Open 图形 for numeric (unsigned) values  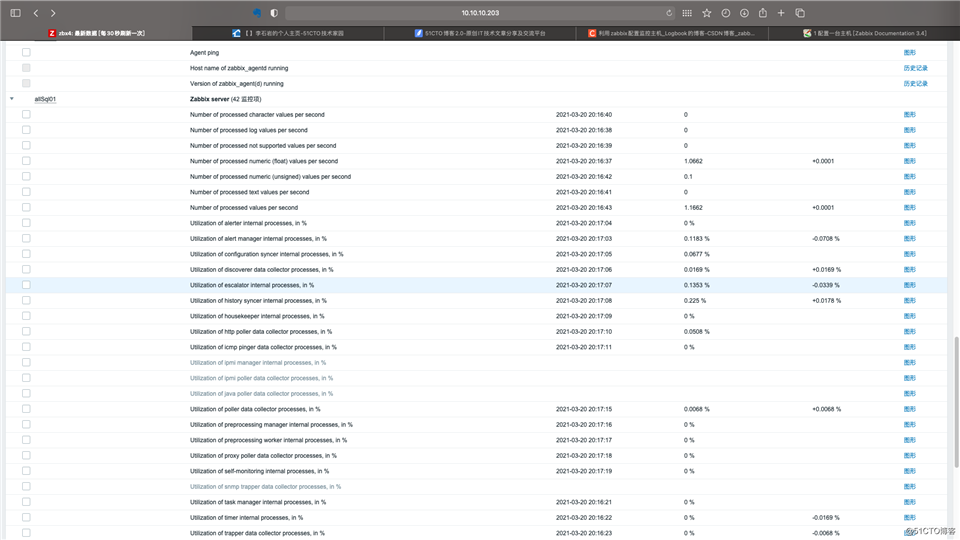point(909,176)
